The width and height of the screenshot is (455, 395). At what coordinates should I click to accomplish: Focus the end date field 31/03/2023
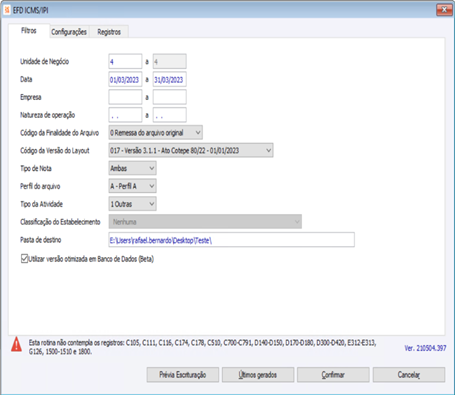[170, 79]
